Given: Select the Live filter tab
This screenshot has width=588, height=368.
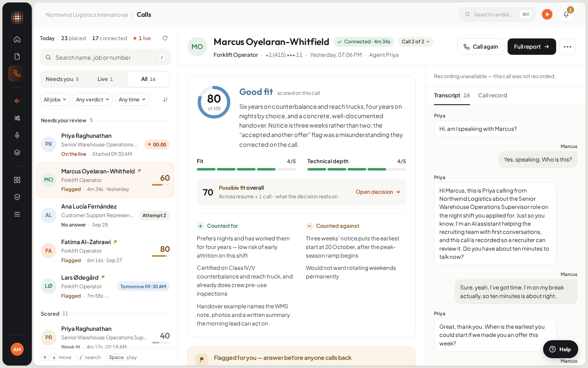Looking at the screenshot, I should 105,79.
